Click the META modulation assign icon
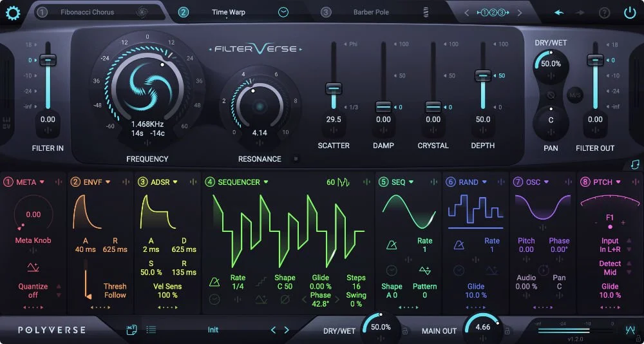644x344 pixels. click(x=59, y=182)
